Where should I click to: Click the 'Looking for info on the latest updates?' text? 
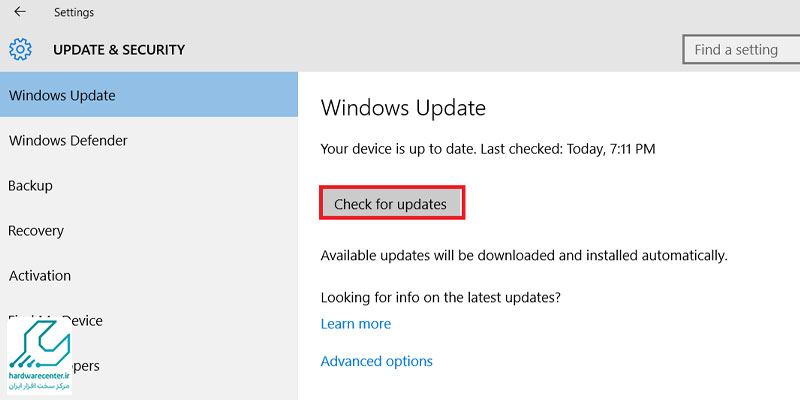[441, 297]
